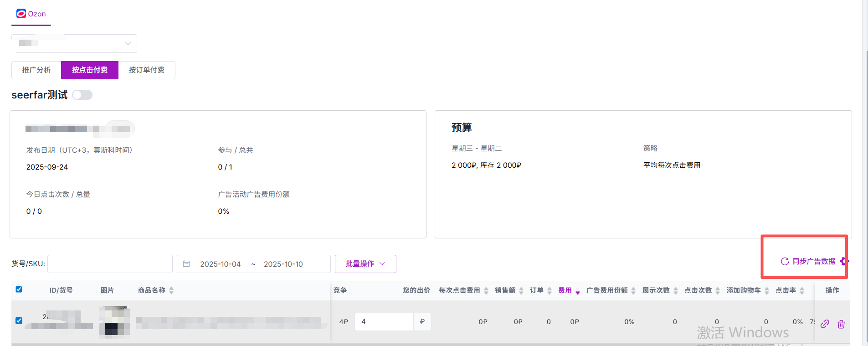
Task: Focus the 货号/SKU search field
Action: (110, 264)
